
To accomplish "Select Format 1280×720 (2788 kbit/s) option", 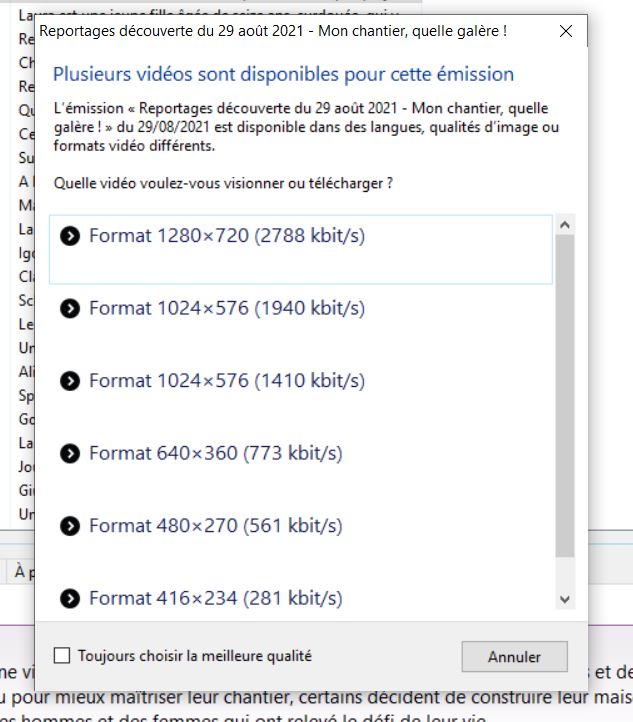I will coord(301,250).
